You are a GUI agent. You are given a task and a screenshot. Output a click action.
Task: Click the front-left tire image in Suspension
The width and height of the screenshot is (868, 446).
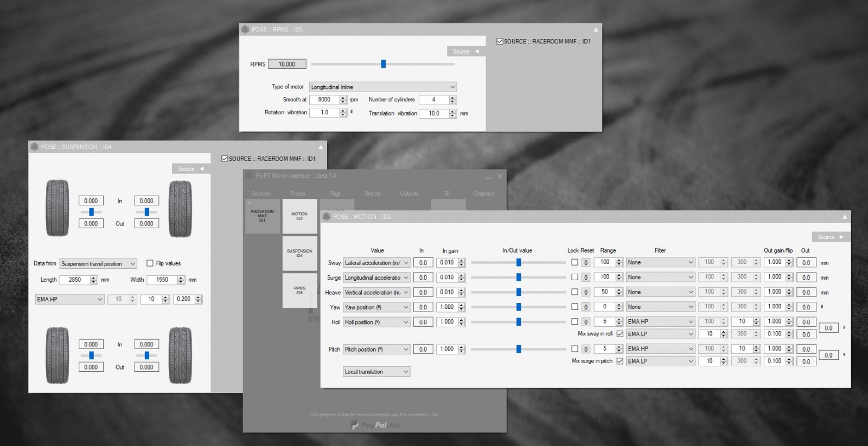click(58, 208)
